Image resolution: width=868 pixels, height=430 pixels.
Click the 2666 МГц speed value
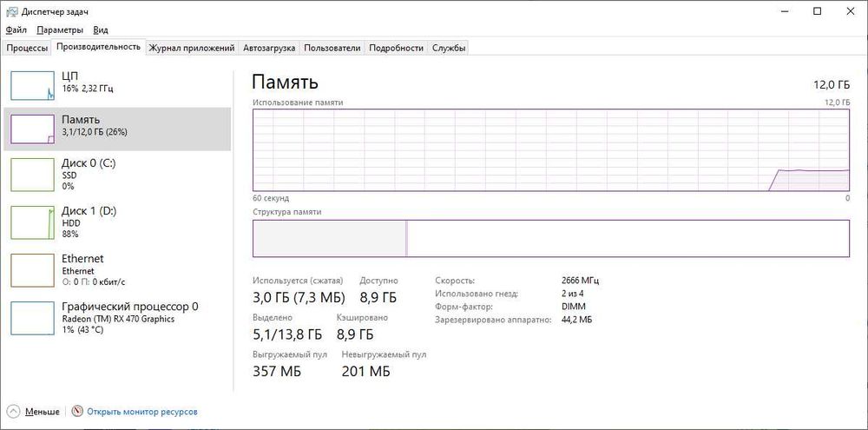pyautogui.click(x=580, y=281)
